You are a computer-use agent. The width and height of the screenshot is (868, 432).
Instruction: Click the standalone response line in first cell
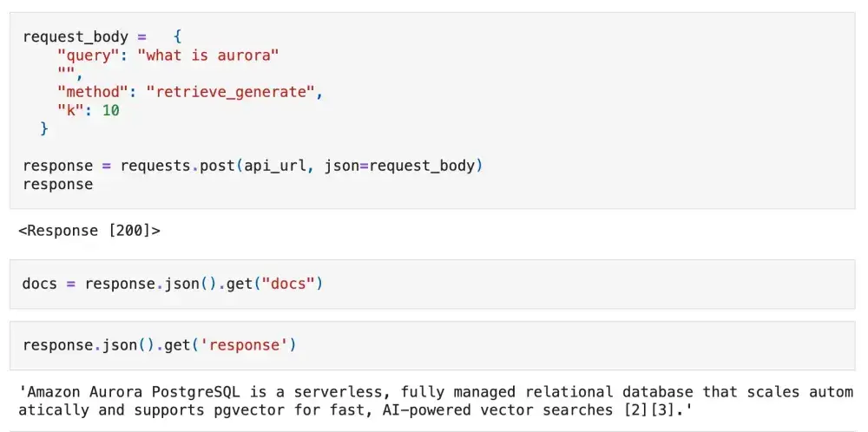click(57, 184)
